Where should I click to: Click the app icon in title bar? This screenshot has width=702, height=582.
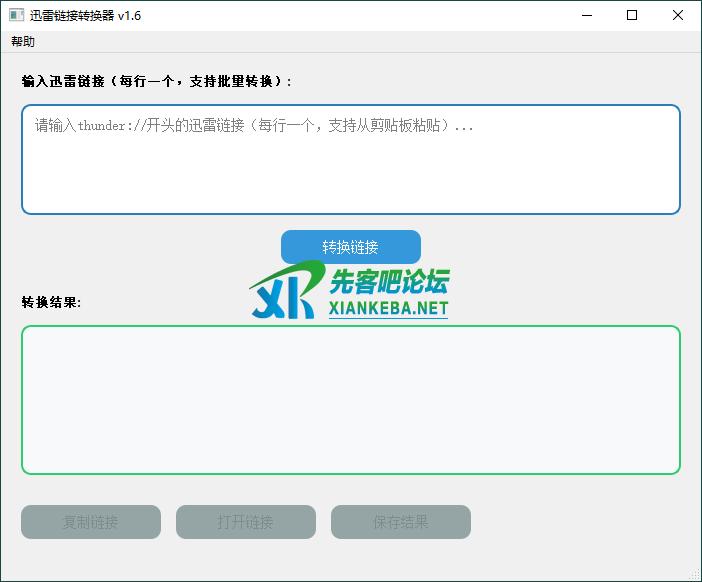point(16,15)
